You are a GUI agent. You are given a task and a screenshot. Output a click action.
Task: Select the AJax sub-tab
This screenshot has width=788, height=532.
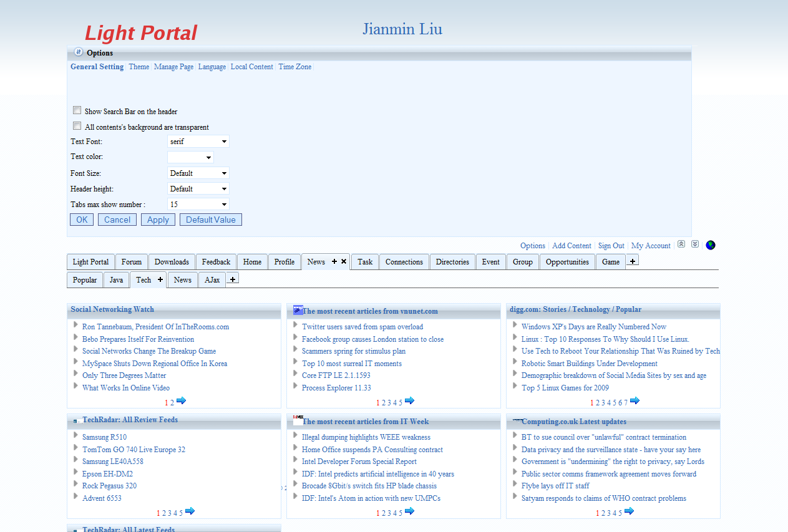coord(213,280)
